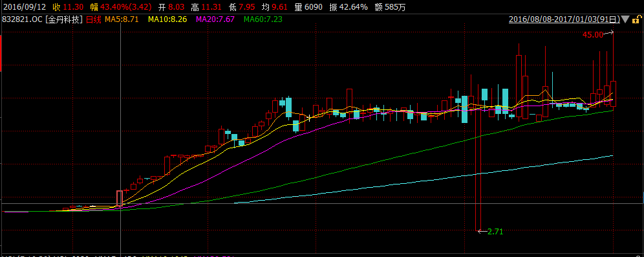Click the low price 7.95
644x257 pixels.
[x=246, y=7]
